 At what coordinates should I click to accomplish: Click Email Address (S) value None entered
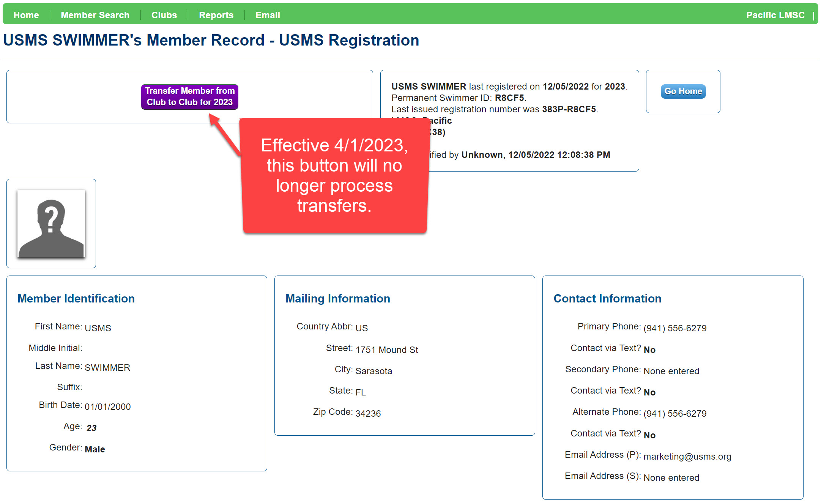tap(671, 478)
